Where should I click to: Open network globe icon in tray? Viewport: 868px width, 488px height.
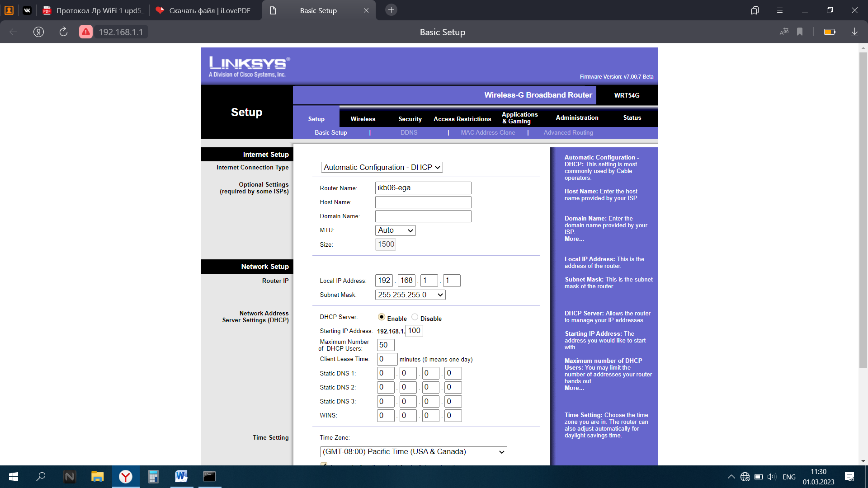pos(745,477)
